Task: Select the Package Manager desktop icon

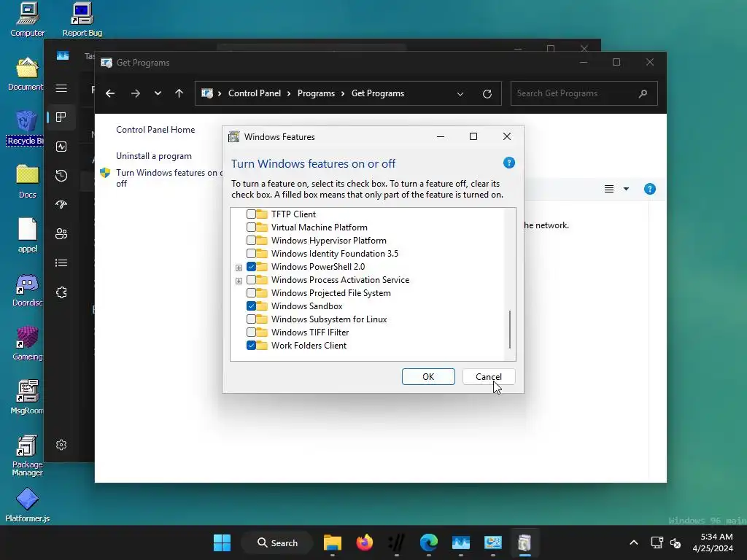Action: click(x=27, y=455)
